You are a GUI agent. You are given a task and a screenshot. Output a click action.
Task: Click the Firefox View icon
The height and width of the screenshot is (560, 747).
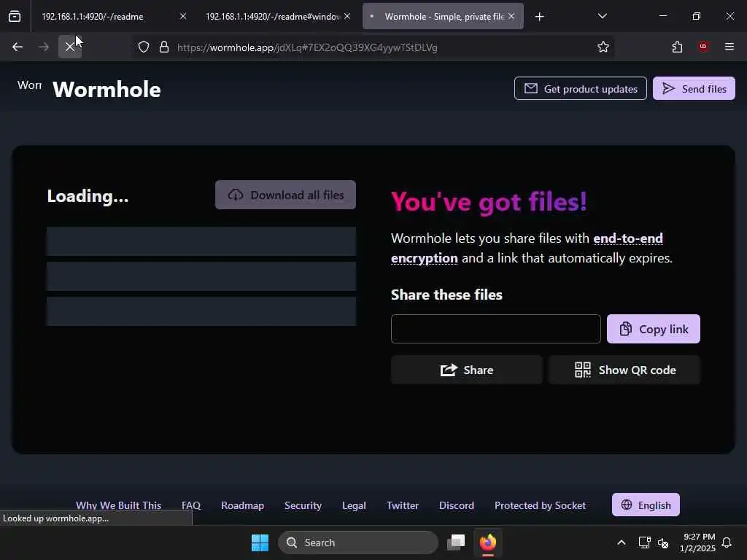tap(15, 16)
